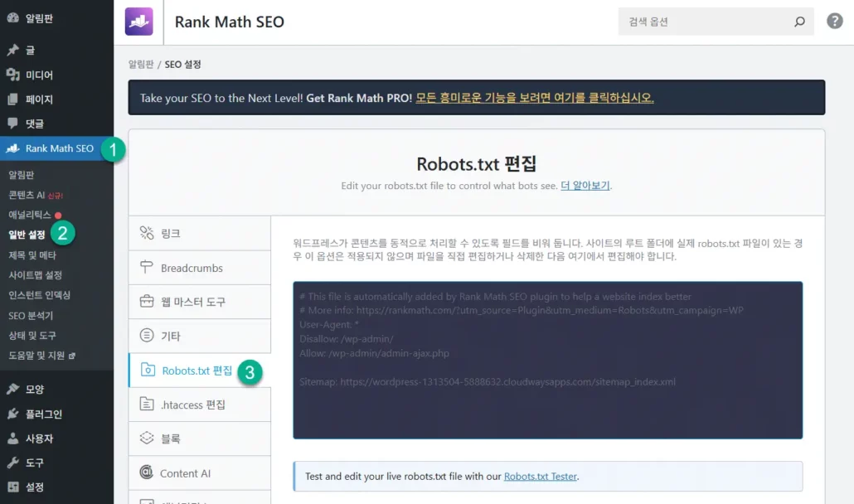Viewport: 854px width, 504px height.
Task: Click the 페이지 pages icon
Action: (13, 99)
